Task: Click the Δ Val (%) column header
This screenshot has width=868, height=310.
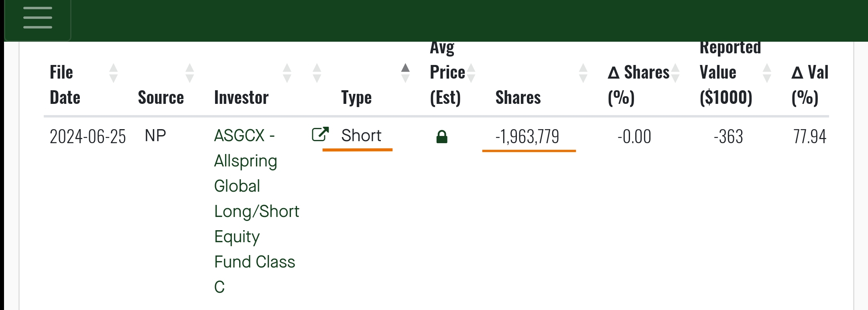Action: tap(810, 85)
